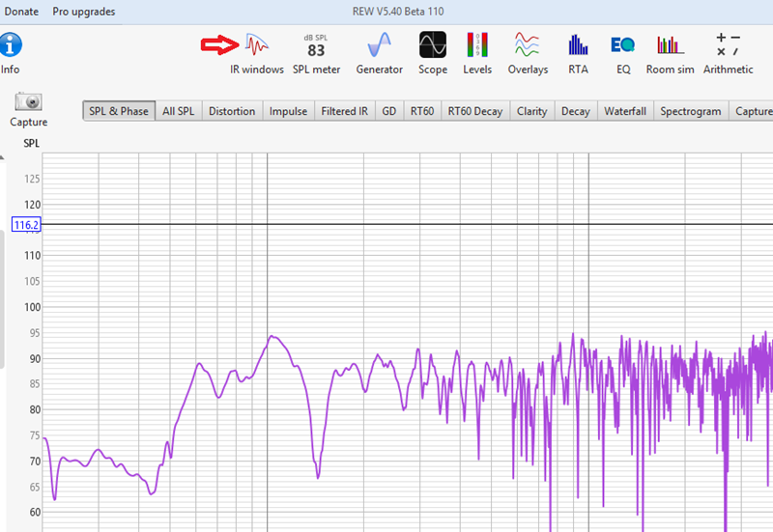
Task: Switch to the Spectrogram tab
Action: coord(691,111)
